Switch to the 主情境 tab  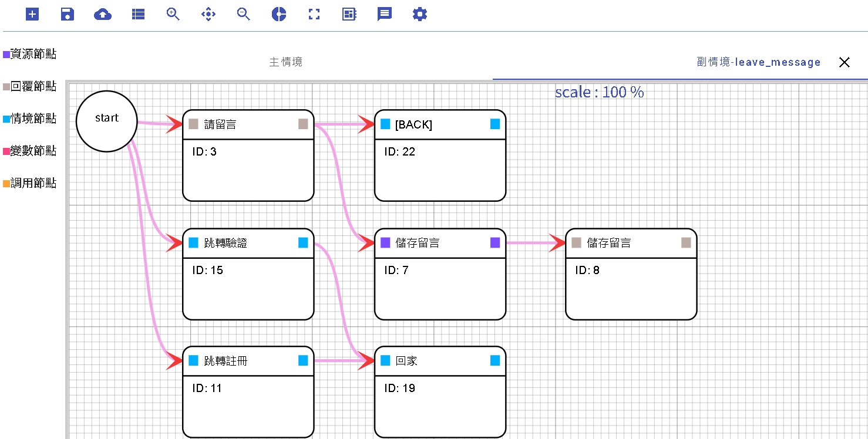tap(285, 62)
